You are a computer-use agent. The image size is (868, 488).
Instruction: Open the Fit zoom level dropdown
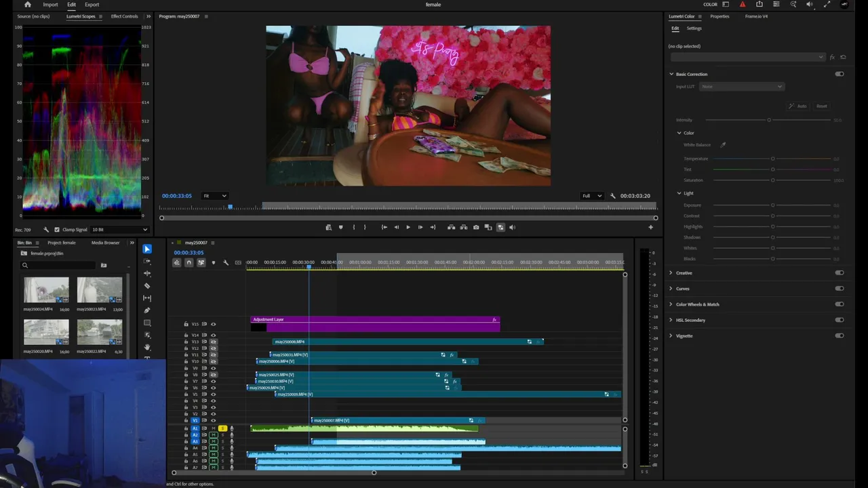tap(215, 196)
